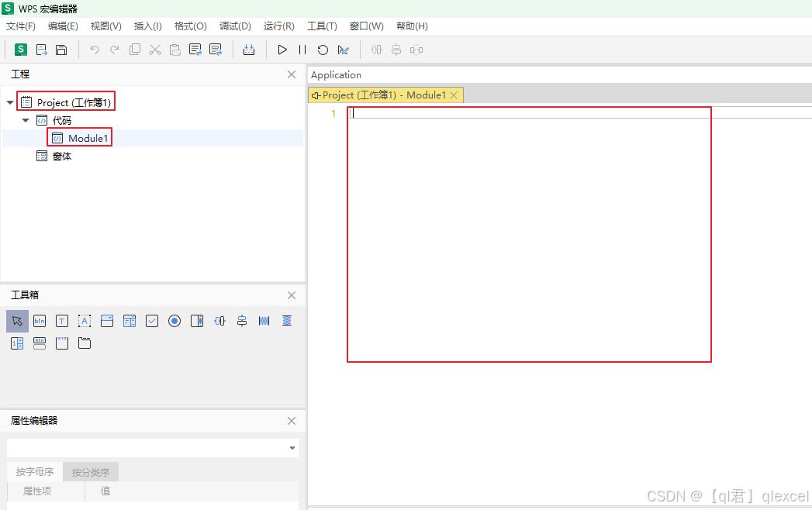Select the tab folder control in toolbox
The image size is (812, 510).
tap(85, 343)
